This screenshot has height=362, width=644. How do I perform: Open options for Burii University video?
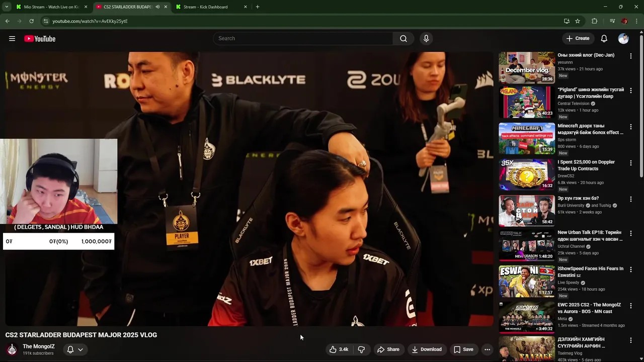point(631,200)
